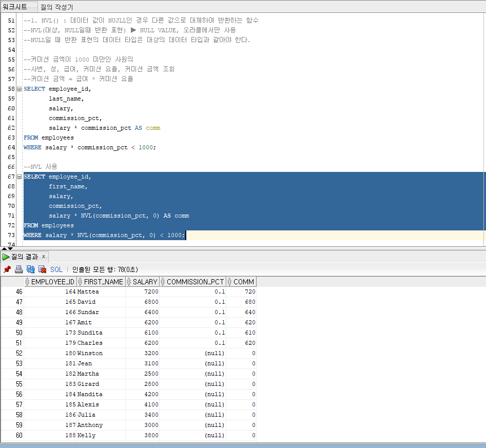Select the cell containing Anthony
Viewport: 486px width, 448px height.
click(x=101, y=425)
